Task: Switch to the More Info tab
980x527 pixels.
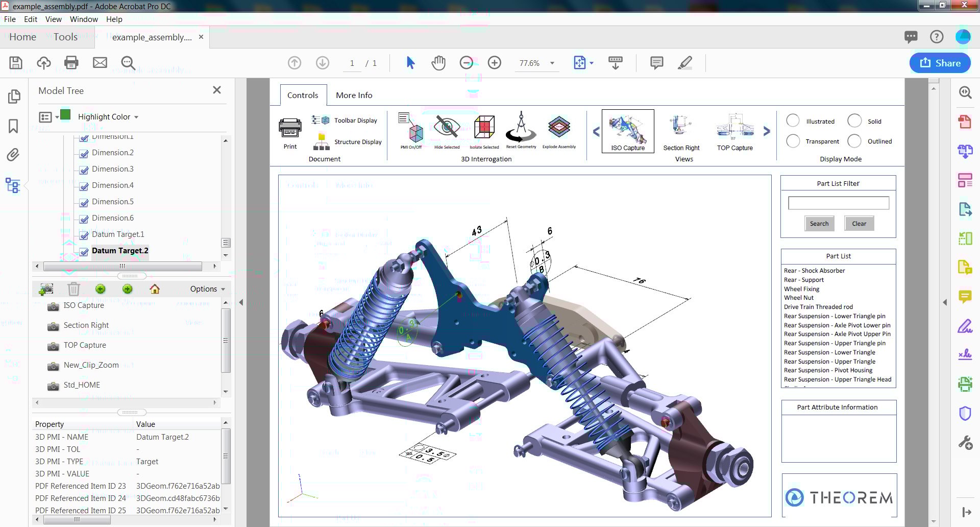Action: [354, 95]
